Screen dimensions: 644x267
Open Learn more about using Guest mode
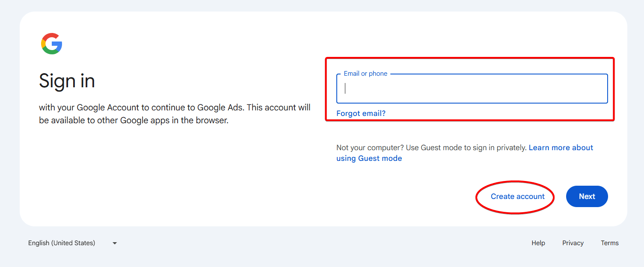tap(561, 148)
